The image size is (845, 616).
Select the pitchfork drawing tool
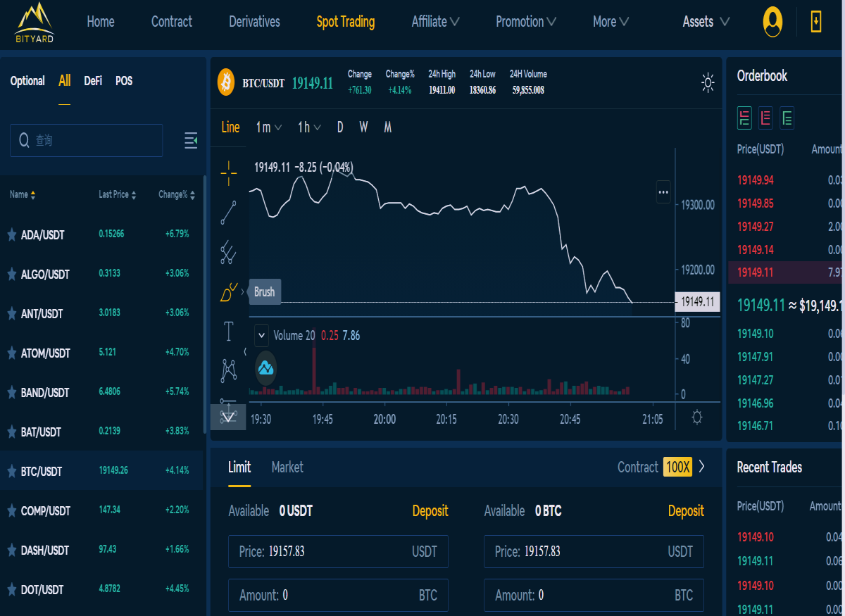(x=228, y=252)
